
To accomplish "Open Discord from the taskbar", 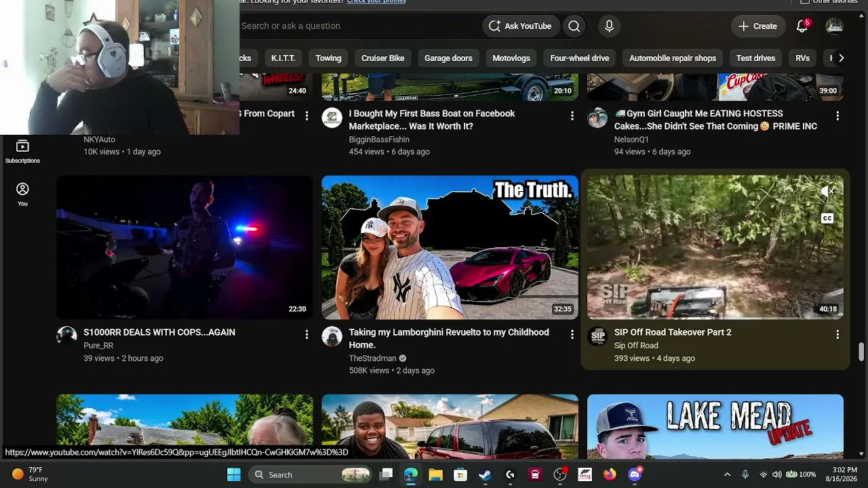I will point(635,474).
